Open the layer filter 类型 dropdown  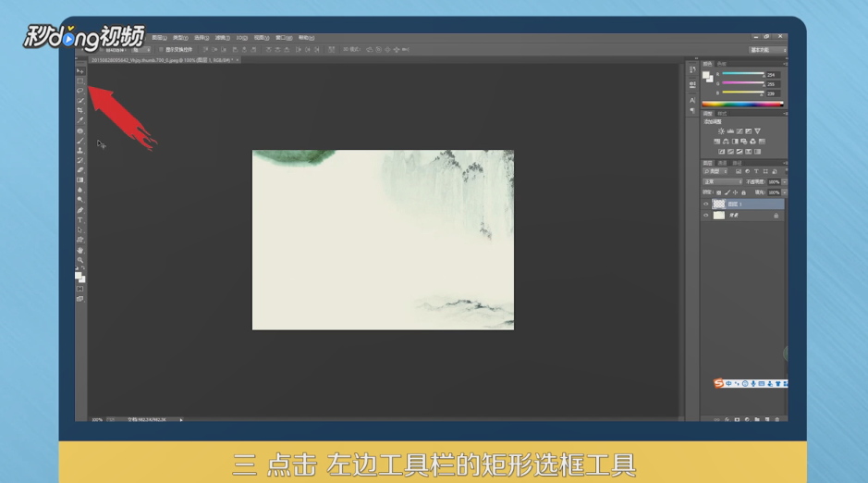[x=715, y=172]
